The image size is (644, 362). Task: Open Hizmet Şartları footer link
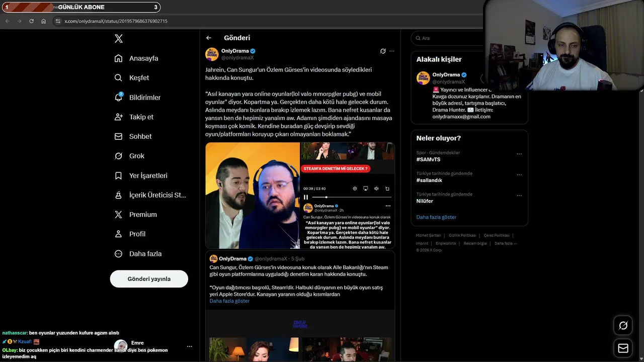tap(428, 235)
